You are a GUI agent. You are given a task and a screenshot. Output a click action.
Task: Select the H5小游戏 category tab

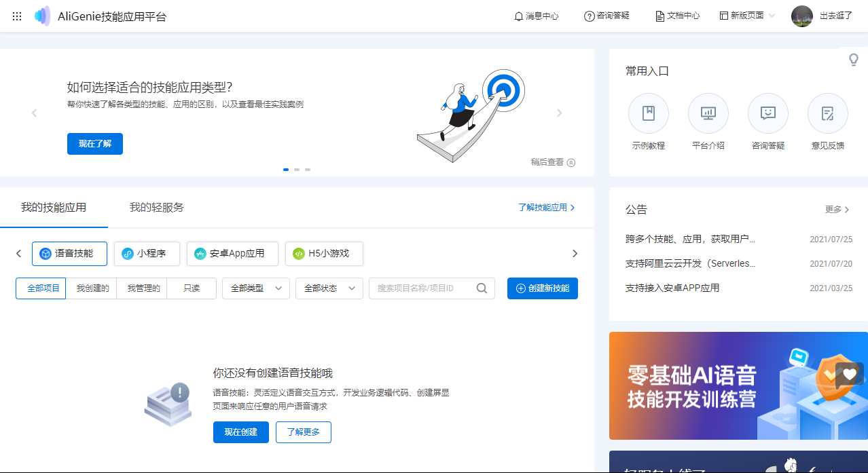(x=324, y=254)
